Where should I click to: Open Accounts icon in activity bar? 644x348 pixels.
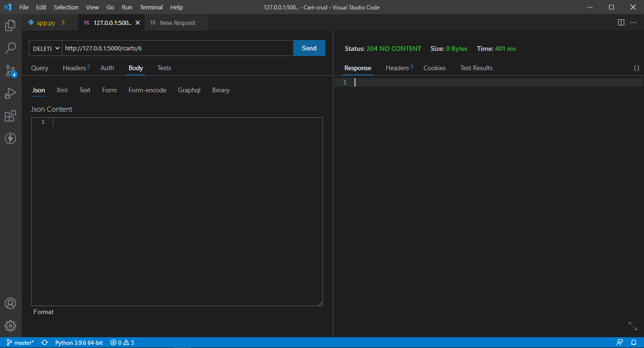pyautogui.click(x=10, y=303)
